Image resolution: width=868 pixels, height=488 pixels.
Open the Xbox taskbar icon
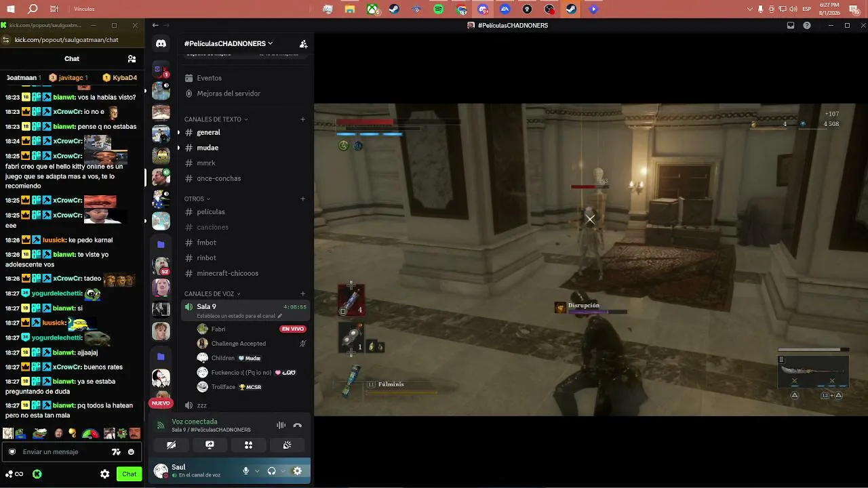[x=372, y=9]
